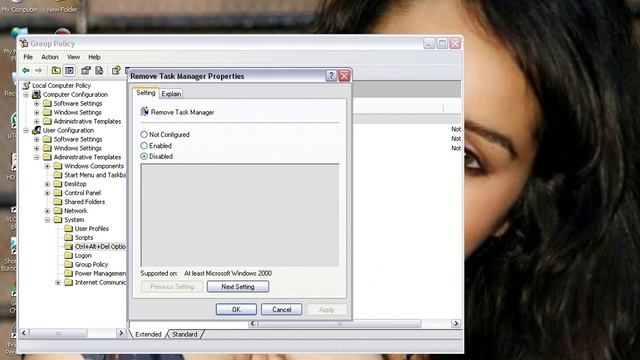This screenshot has height=360, width=640.
Task: Click the User Configuration node icon
Action: click(36, 130)
